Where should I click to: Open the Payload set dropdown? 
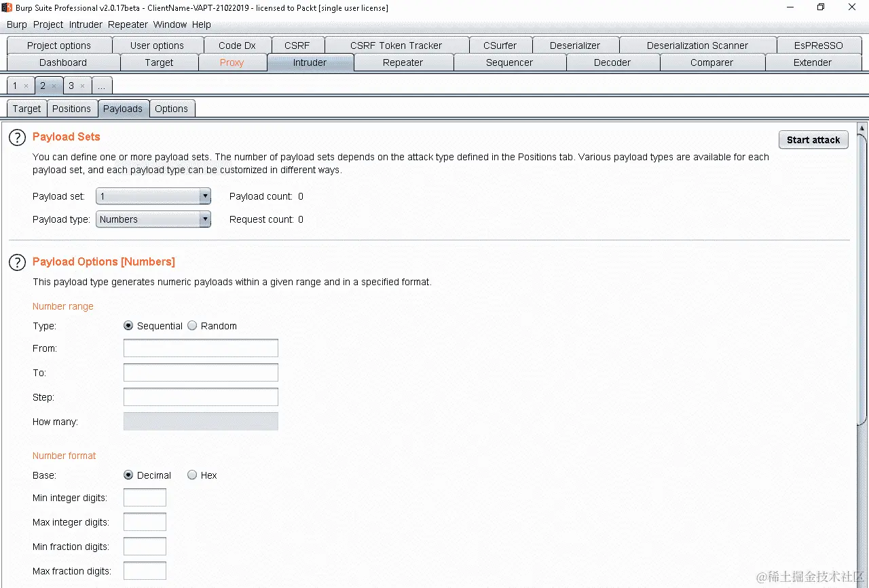pos(153,196)
